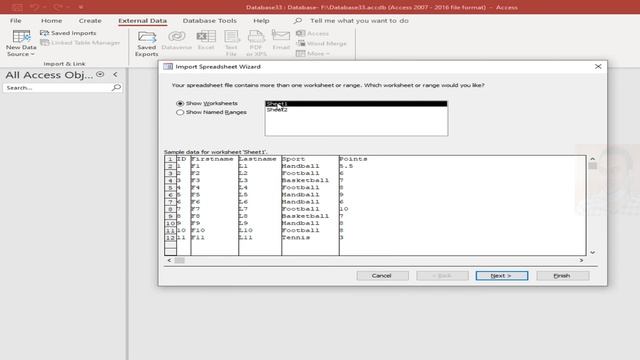640x360 pixels.
Task: Click the navigation pane search icon
Action: coord(116,87)
